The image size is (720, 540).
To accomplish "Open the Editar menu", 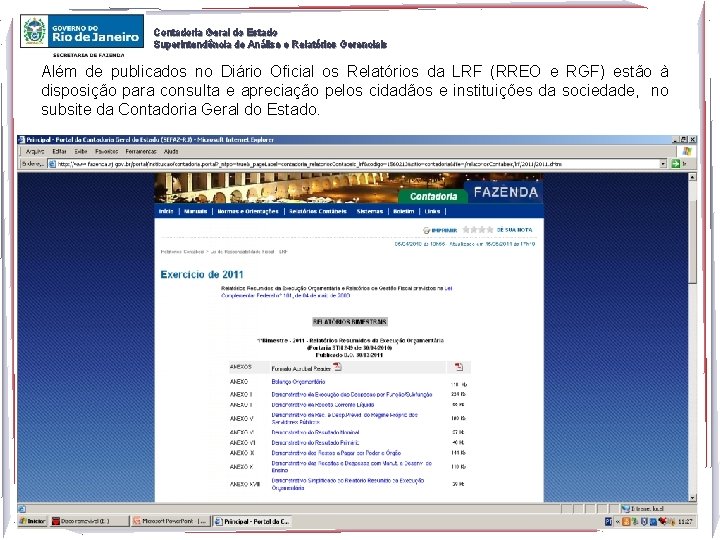I will point(59,152).
